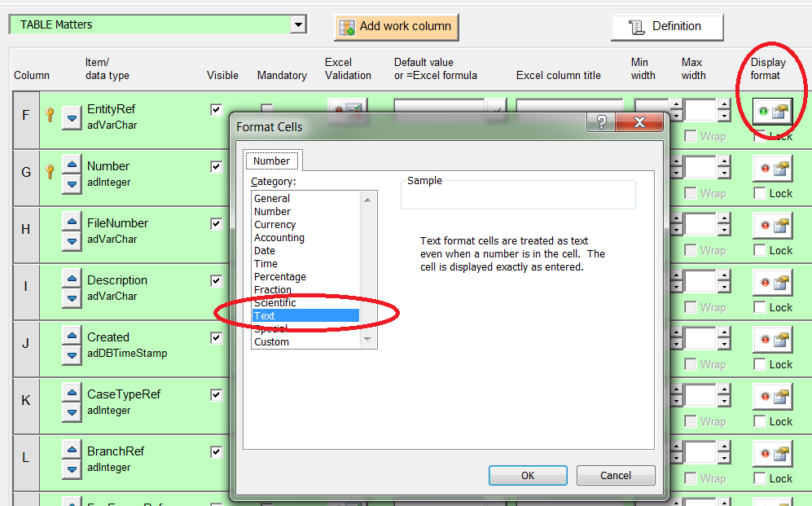Open display format for Number row

(x=772, y=169)
